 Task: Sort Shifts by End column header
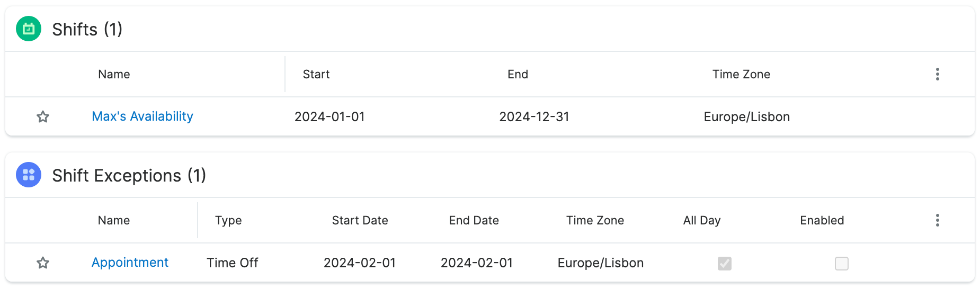518,75
